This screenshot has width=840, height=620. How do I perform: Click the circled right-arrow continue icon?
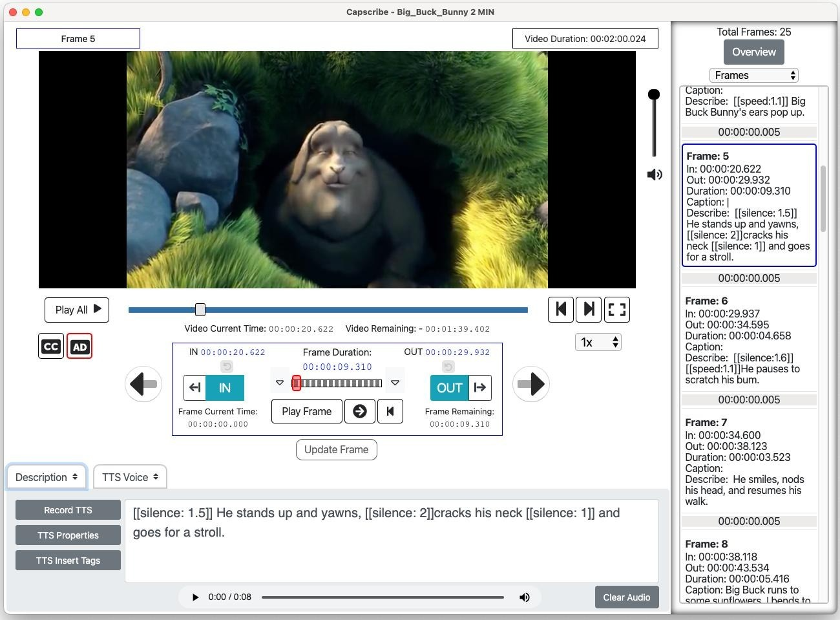point(360,411)
